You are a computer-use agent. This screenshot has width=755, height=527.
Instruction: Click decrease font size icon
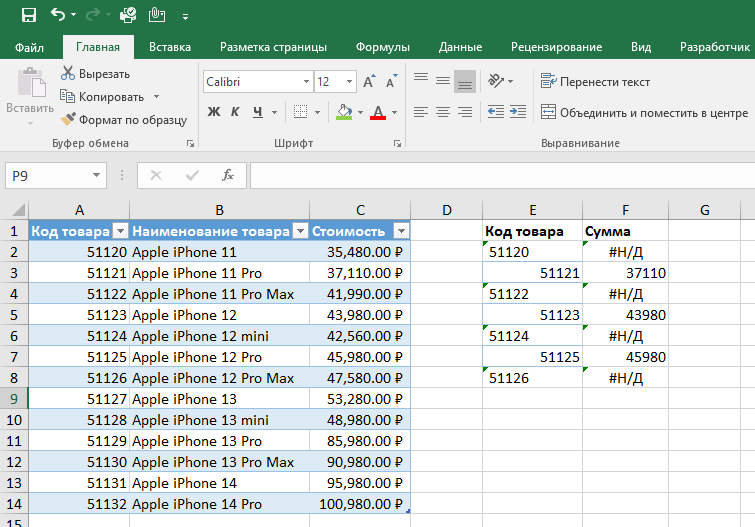pyautogui.click(x=391, y=81)
